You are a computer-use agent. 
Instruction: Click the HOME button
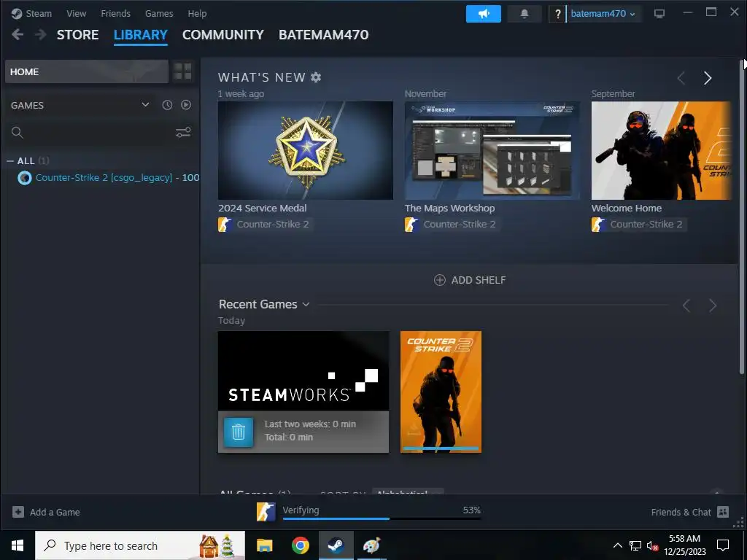[x=87, y=71]
